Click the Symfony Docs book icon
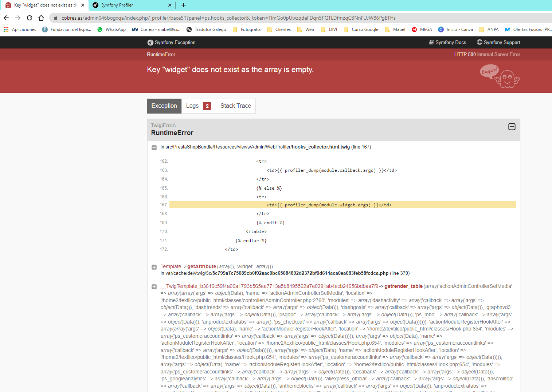 click(x=431, y=42)
